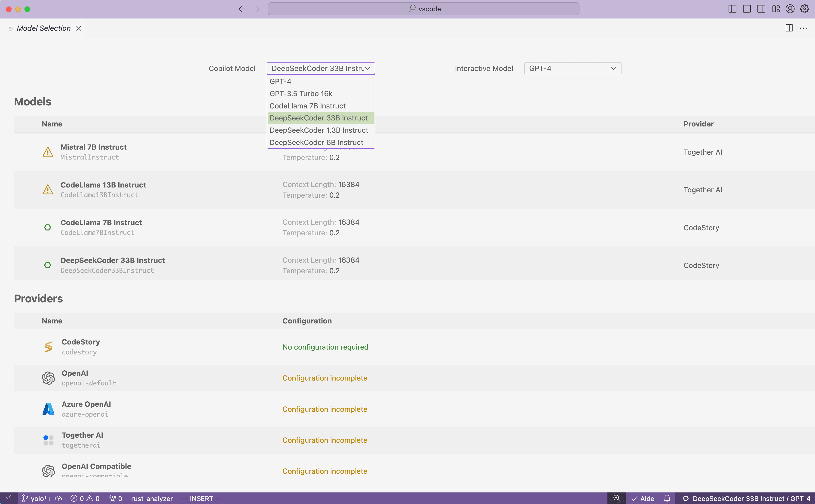815x504 pixels.
Task: Choose GPT-4 from the Copilot list
Action: point(321,81)
